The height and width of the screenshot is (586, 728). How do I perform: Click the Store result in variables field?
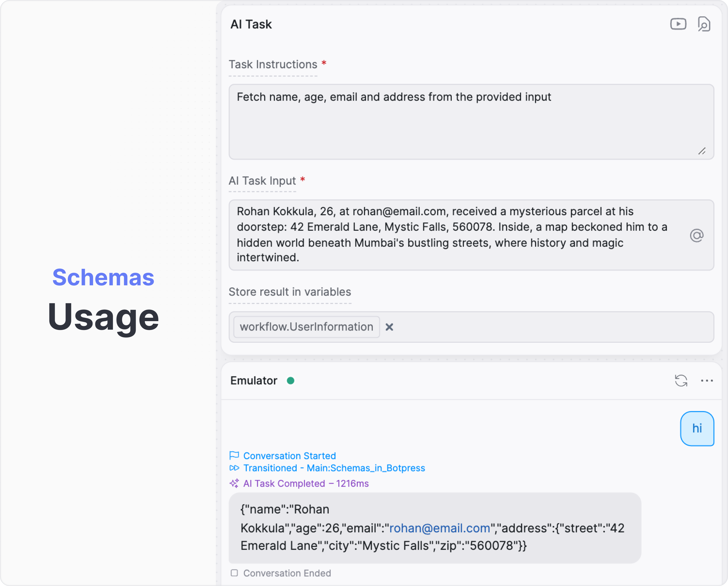click(x=471, y=327)
